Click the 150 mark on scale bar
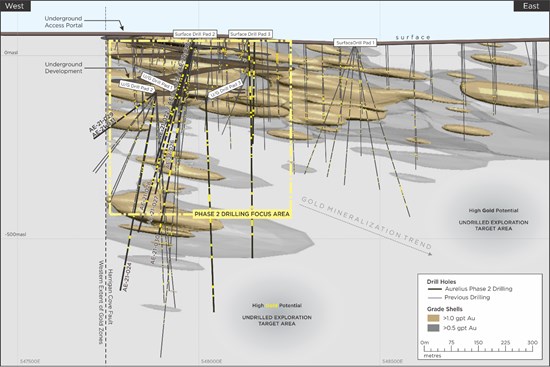 [x=478, y=342]
